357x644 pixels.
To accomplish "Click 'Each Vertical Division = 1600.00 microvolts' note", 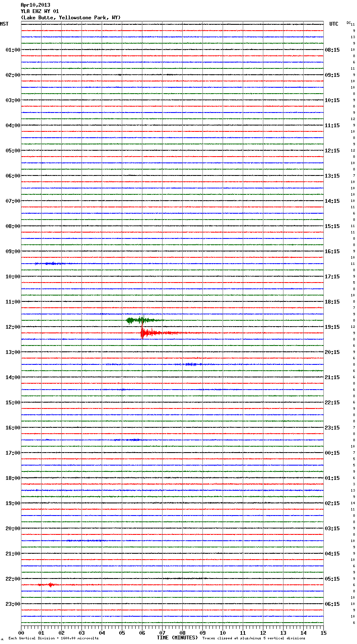I will click(53, 638).
